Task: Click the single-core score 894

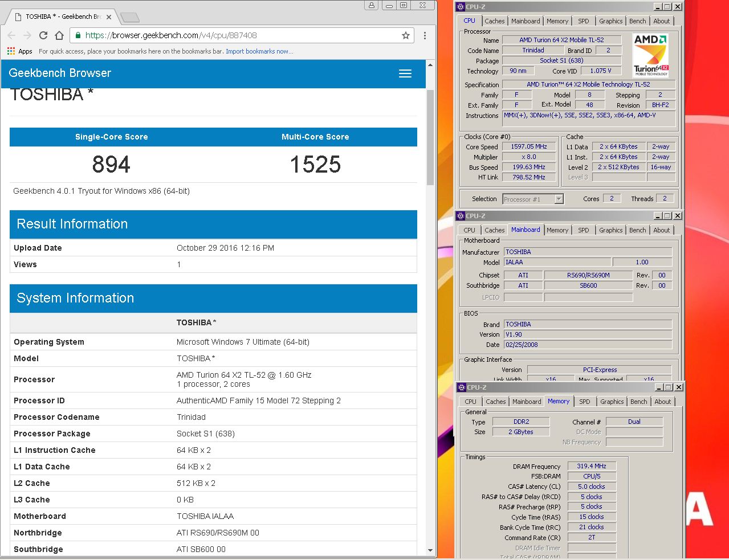Action: click(x=112, y=165)
